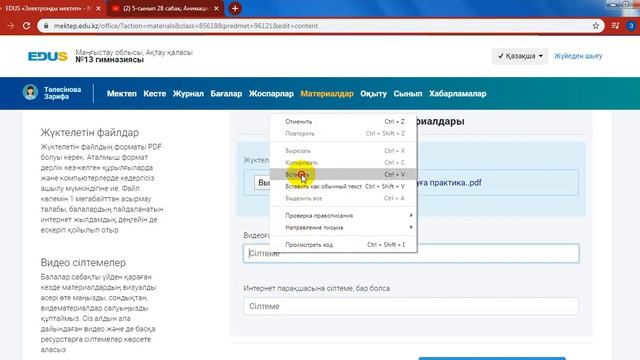The height and width of the screenshot is (360, 640).
Task: Click the Жүйеден шығу logout link
Action: (x=578, y=56)
